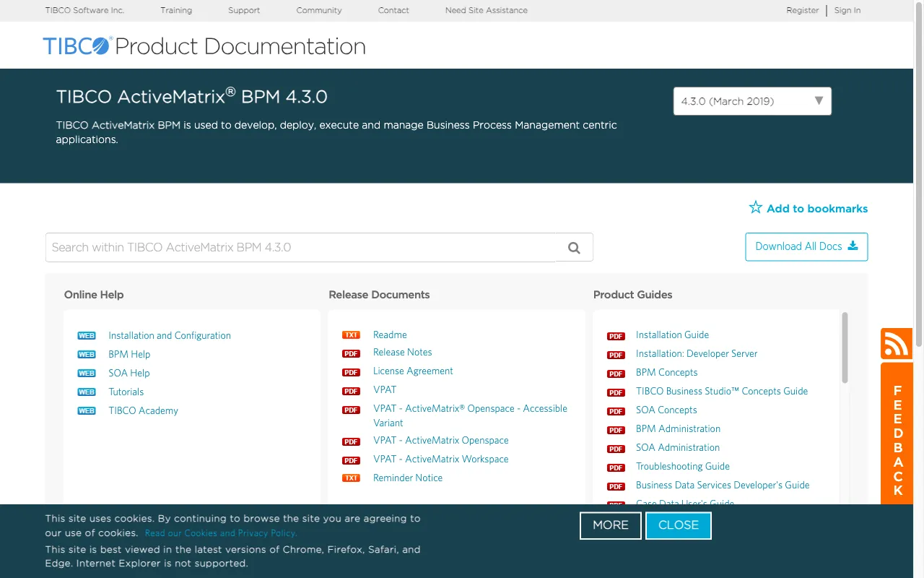Open Need Site Assistance in top navigation
This screenshot has width=924, height=578.
tap(487, 10)
